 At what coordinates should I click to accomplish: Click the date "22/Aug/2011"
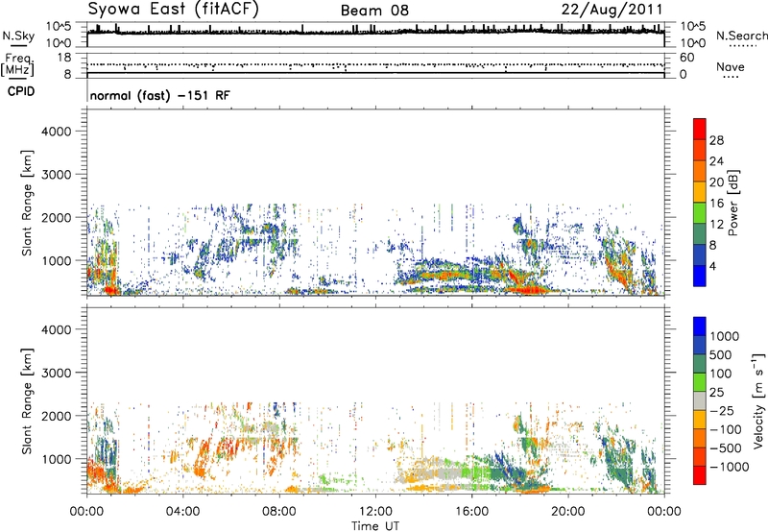coord(612,10)
